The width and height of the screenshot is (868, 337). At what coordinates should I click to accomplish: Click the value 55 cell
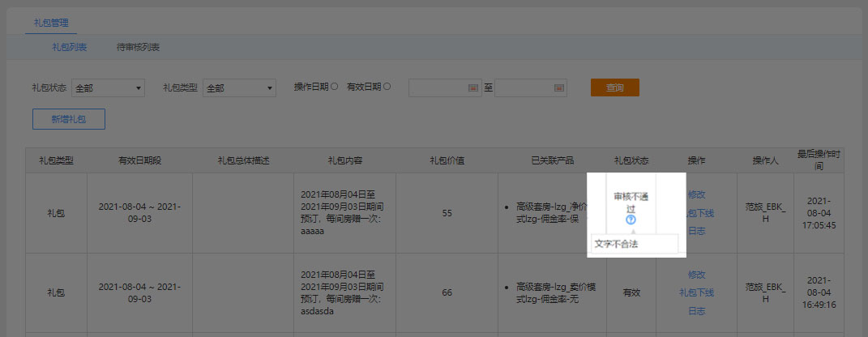pyautogui.click(x=447, y=213)
